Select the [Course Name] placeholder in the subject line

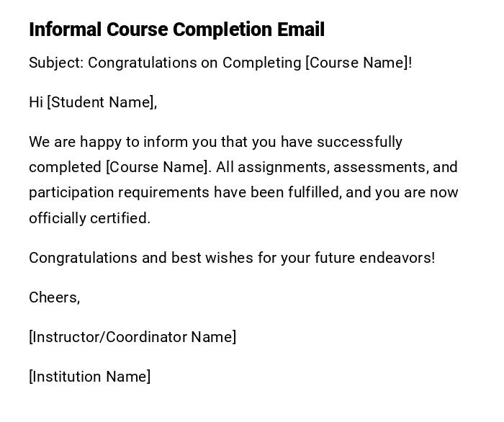coord(356,63)
